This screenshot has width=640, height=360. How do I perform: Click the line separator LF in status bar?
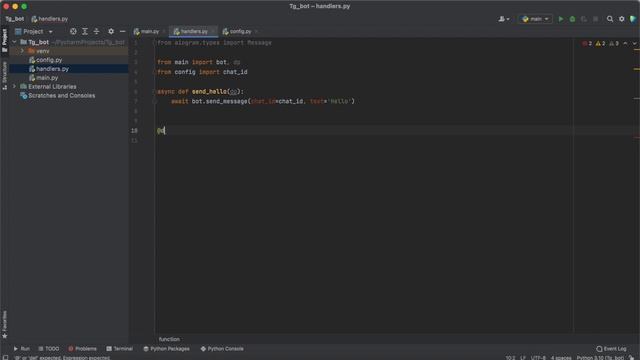pos(523,358)
